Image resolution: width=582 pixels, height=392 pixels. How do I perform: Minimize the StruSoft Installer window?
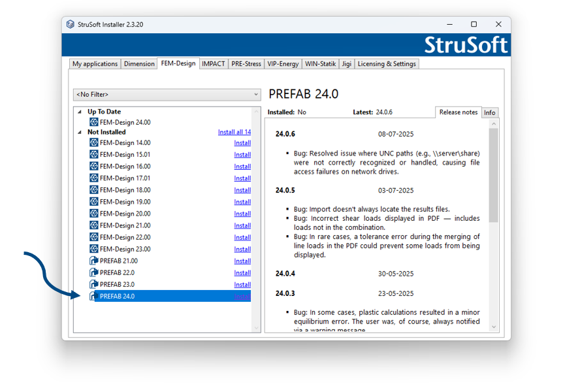[449, 24]
